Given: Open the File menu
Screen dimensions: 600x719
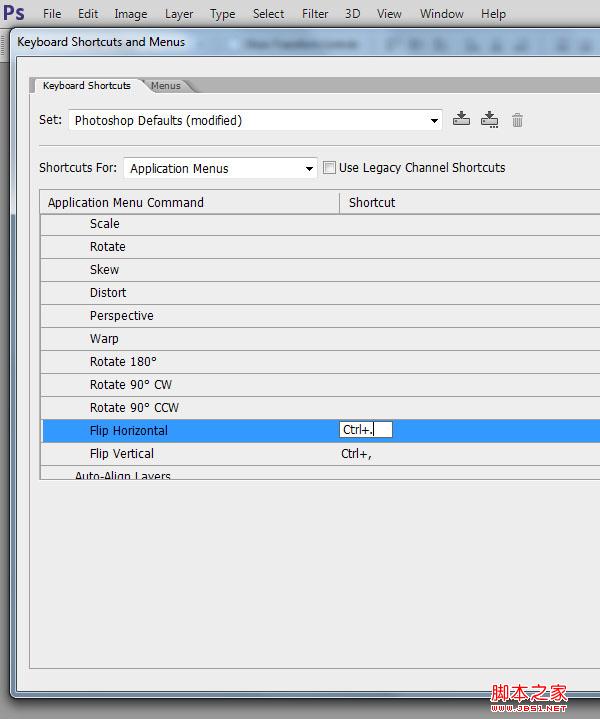Looking at the screenshot, I should (52, 14).
